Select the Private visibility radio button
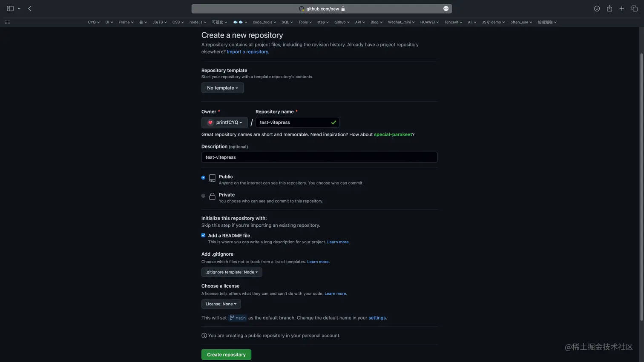Screen dimensions: 644x362 (203, 196)
